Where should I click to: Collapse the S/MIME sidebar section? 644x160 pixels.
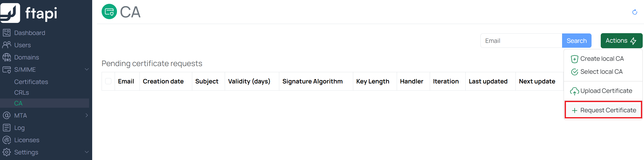pyautogui.click(x=87, y=69)
